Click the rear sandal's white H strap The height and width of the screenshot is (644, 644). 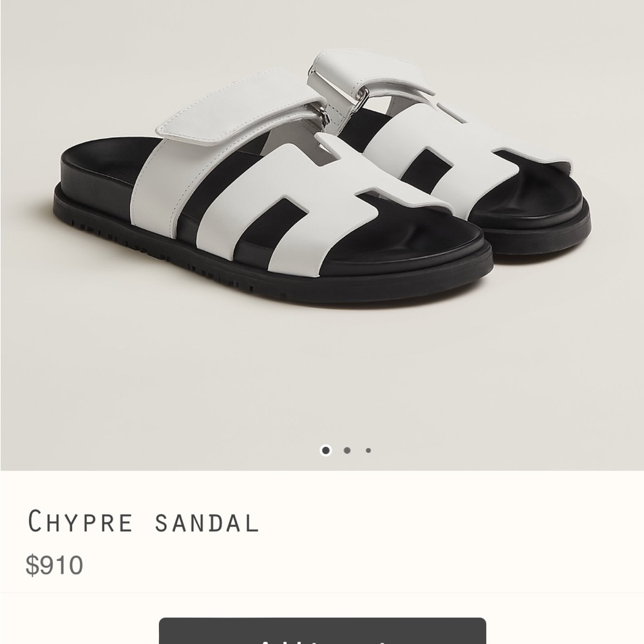tap(452, 156)
